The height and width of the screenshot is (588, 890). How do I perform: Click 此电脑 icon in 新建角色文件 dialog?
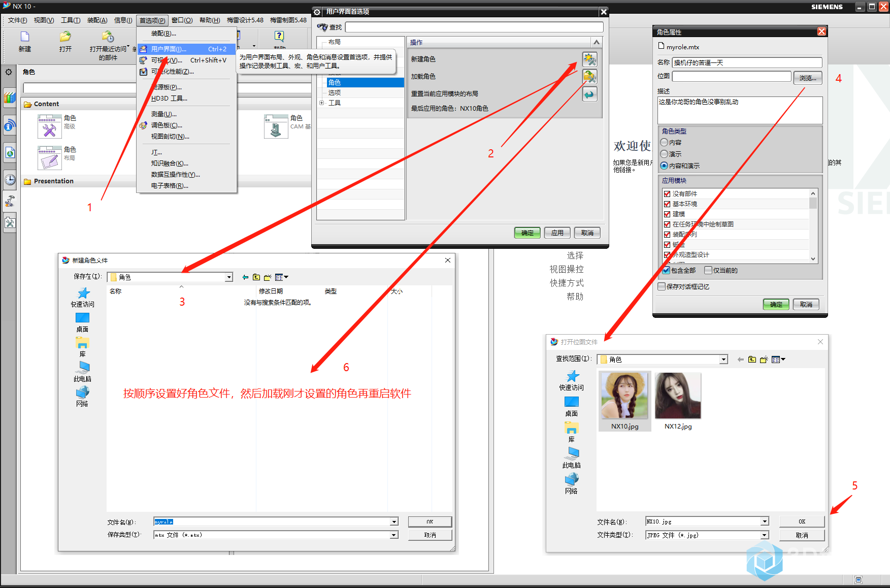tap(83, 367)
